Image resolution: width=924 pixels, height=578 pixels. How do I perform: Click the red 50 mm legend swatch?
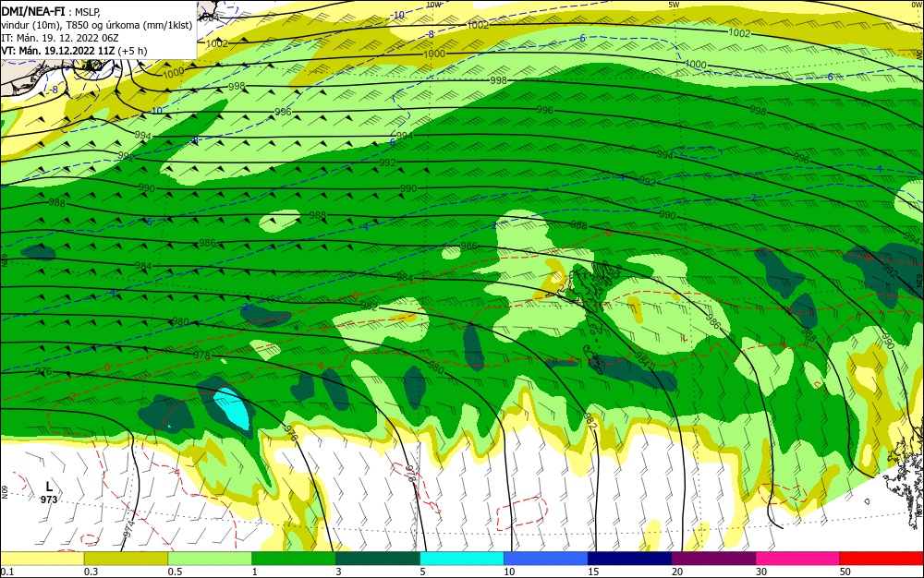[881, 559]
